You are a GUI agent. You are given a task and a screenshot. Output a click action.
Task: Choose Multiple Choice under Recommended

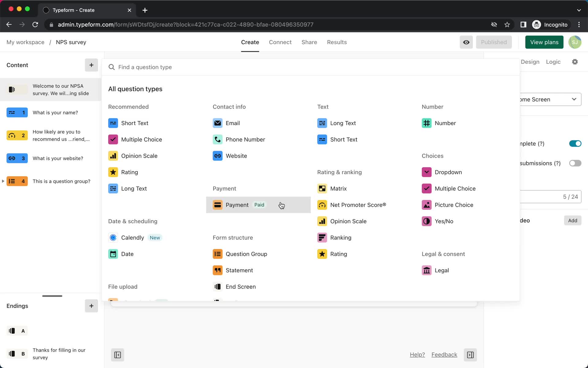pyautogui.click(x=135, y=140)
